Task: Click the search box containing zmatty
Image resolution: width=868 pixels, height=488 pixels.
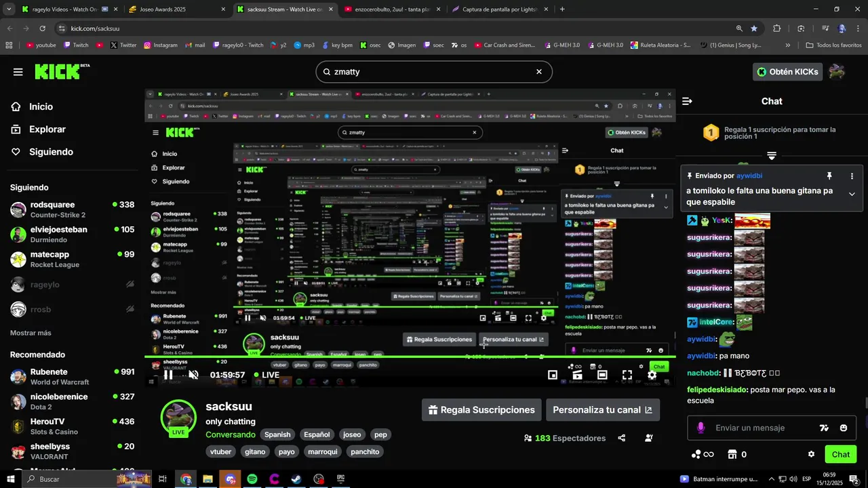Action: (x=434, y=72)
